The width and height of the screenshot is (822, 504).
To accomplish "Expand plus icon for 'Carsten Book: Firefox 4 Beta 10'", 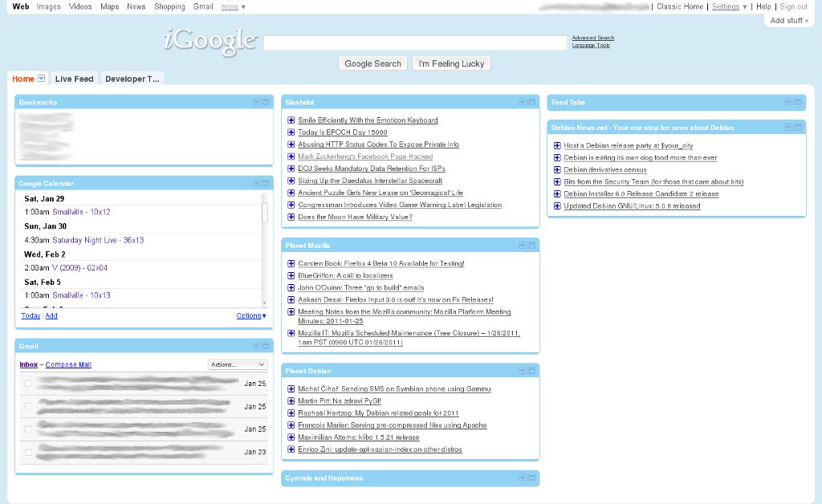I will point(291,263).
